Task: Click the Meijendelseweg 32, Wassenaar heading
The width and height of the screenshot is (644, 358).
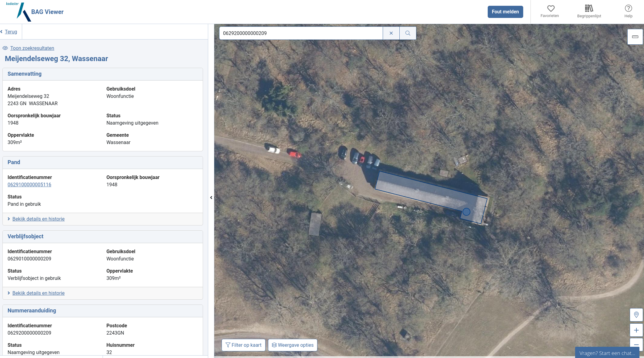Action: click(x=56, y=59)
